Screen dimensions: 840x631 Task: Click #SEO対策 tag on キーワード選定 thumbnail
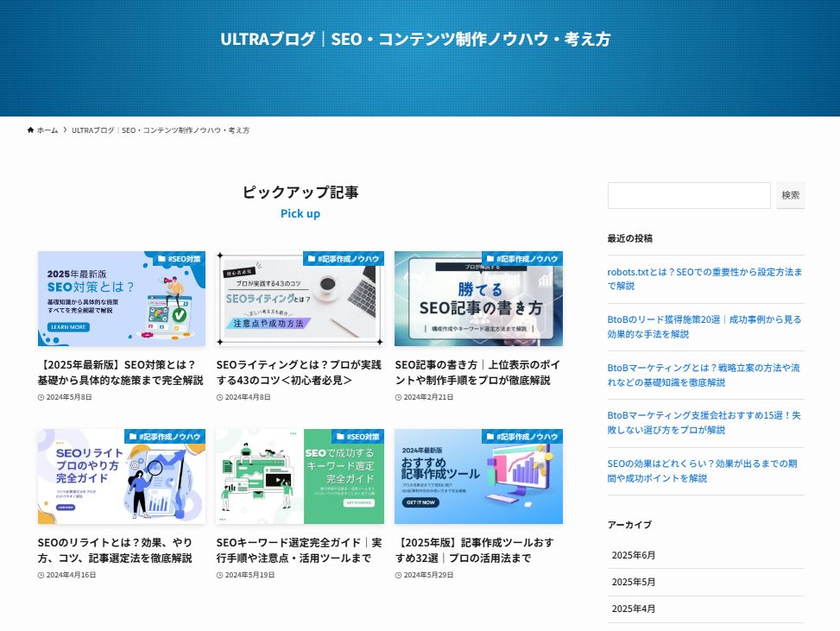click(357, 436)
